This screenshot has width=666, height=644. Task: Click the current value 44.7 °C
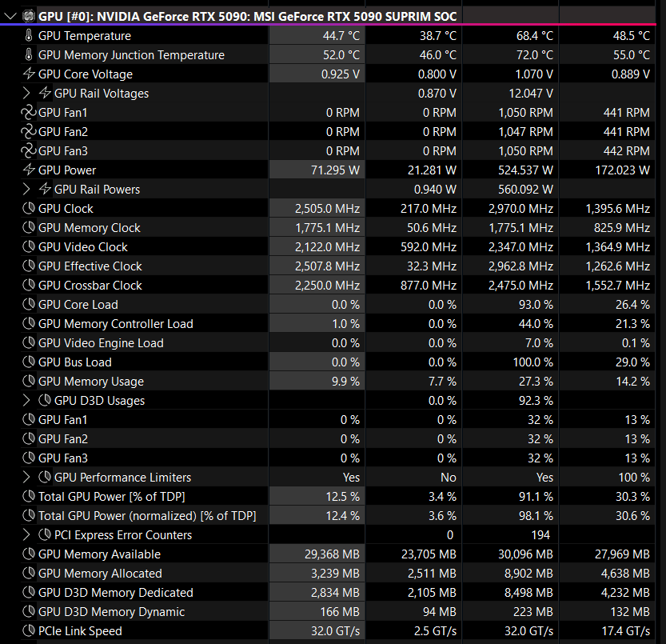point(341,36)
